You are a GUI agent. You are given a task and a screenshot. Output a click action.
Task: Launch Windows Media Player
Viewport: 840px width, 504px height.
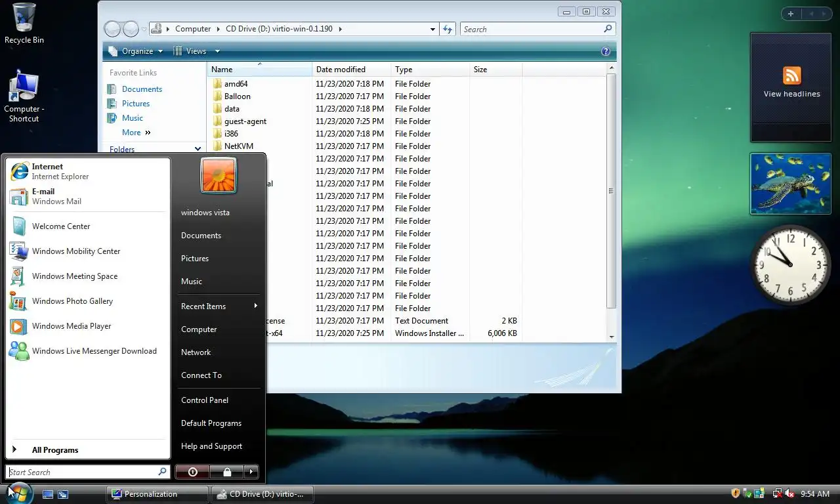click(x=88, y=326)
